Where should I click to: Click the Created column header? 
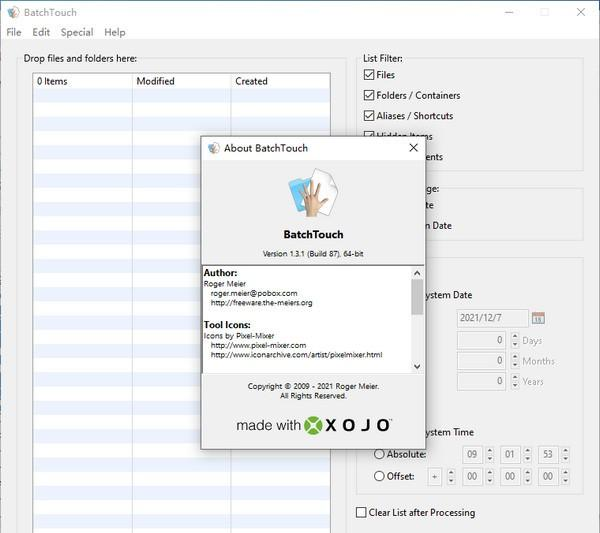click(x=280, y=81)
